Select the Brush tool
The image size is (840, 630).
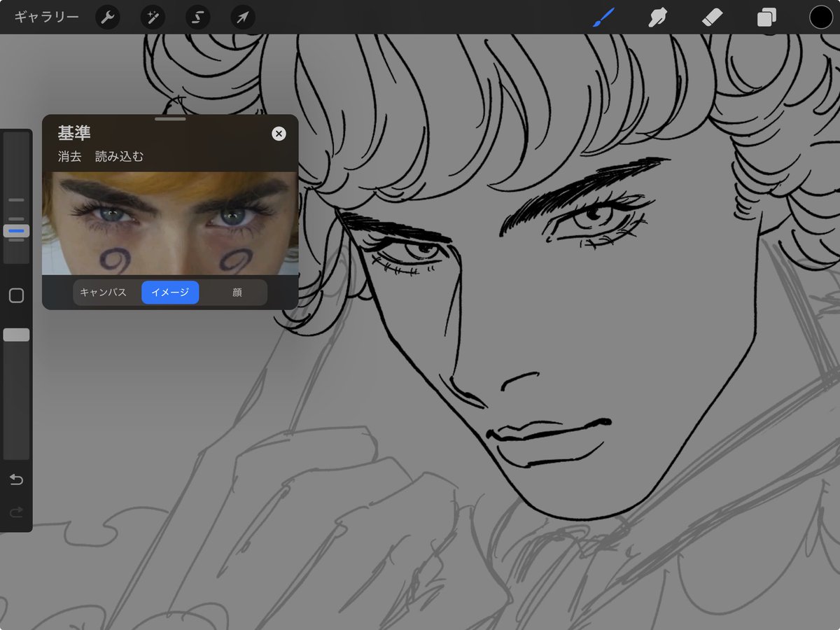click(603, 17)
